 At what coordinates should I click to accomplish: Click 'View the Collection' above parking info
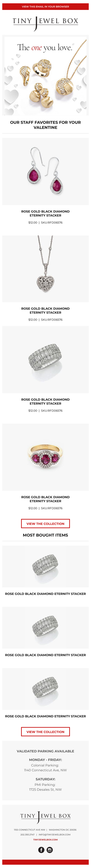[x=45, y=731]
